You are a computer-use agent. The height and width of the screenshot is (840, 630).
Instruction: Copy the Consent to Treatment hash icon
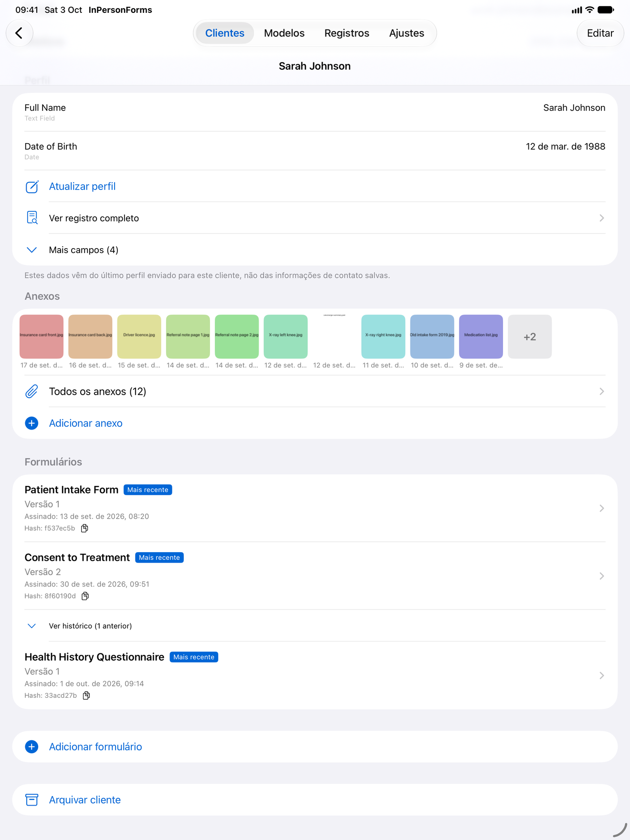(x=85, y=596)
